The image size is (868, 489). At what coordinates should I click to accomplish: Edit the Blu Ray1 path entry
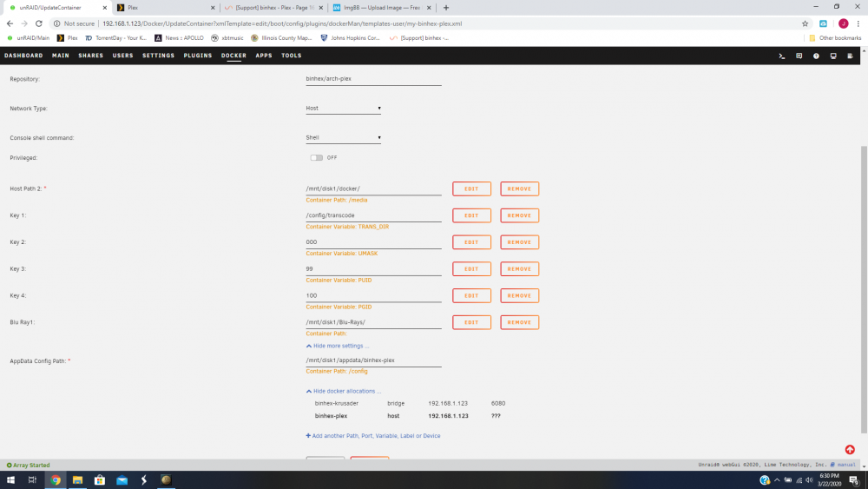tap(471, 322)
